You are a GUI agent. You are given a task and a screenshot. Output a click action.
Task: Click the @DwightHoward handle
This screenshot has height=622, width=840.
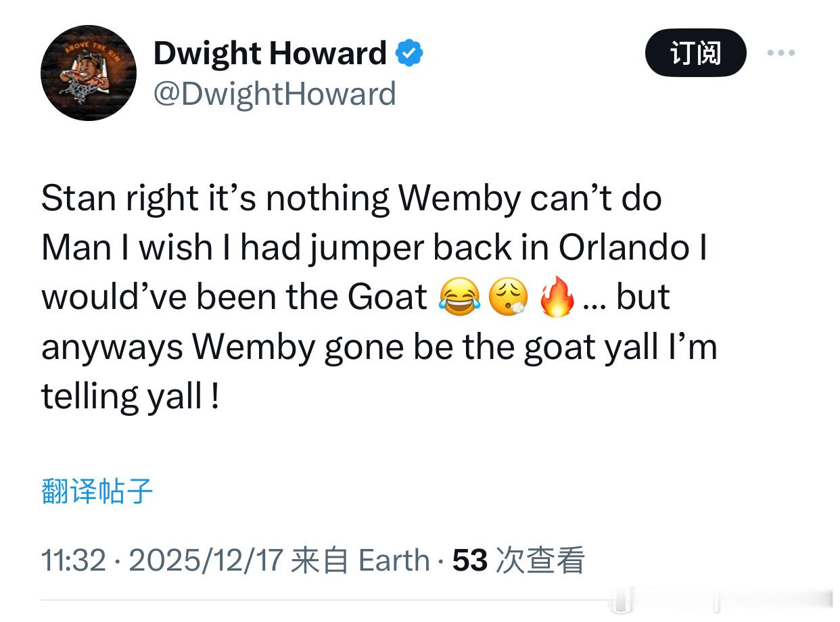coord(275,94)
